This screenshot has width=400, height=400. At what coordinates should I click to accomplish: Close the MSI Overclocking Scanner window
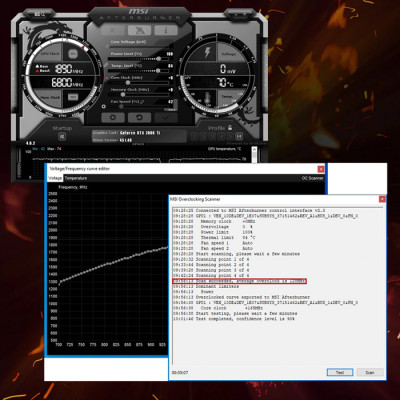[382, 199]
